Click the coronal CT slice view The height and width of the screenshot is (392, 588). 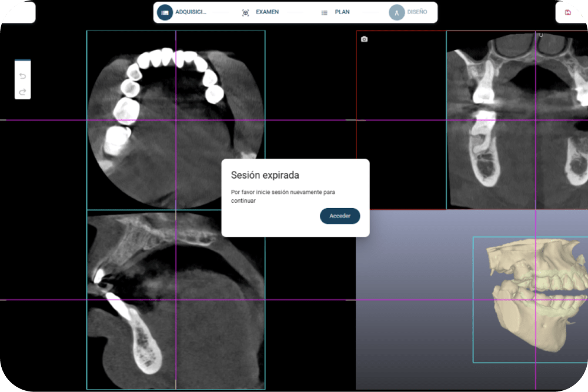tap(517, 120)
